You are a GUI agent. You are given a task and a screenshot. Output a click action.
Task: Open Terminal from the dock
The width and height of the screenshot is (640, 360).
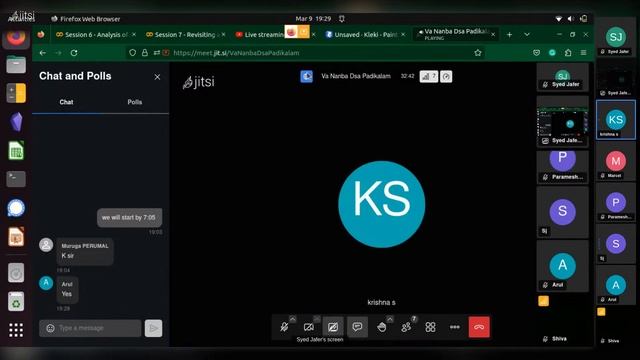pyautogui.click(x=16, y=179)
